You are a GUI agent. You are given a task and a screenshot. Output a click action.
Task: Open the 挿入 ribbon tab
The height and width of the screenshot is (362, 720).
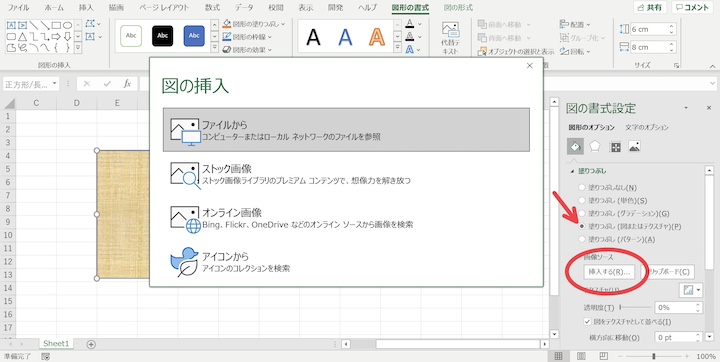(86, 8)
